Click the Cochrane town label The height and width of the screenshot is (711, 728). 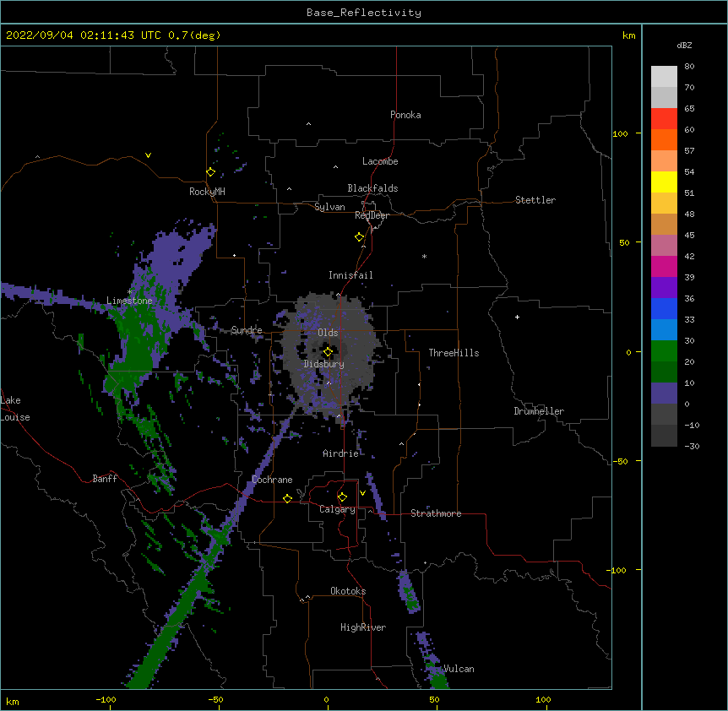[272, 480]
